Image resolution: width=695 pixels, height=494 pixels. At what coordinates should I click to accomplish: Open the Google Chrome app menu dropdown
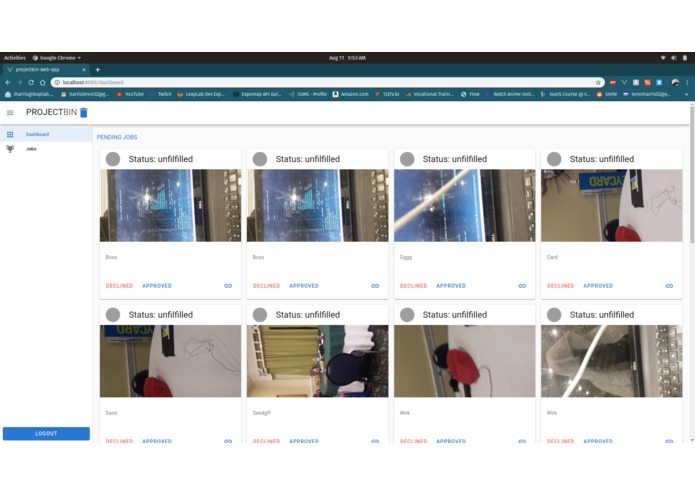(57, 58)
